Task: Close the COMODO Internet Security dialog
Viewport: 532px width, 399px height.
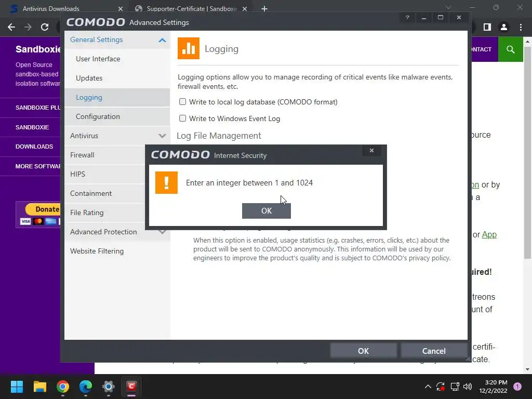Action: (371, 150)
